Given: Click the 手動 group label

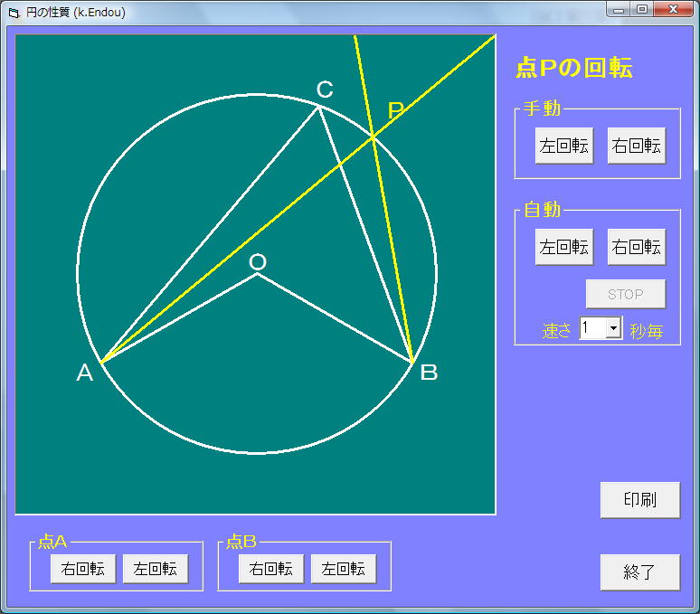Looking at the screenshot, I should point(542,109).
